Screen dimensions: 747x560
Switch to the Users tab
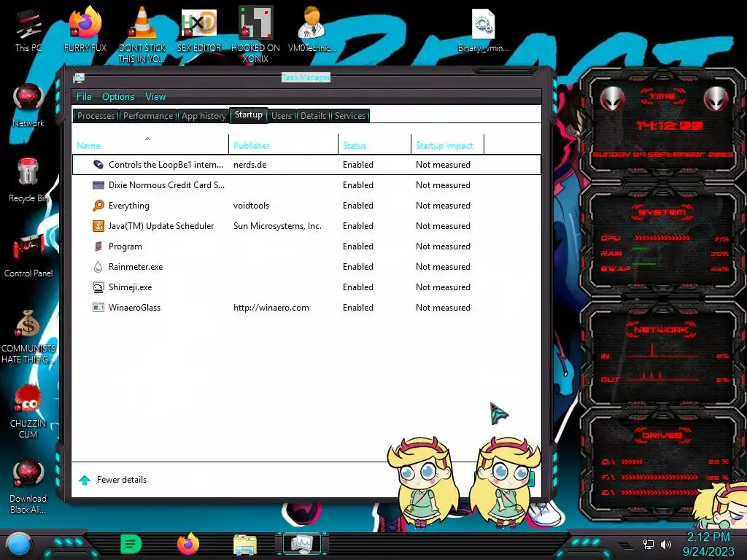pyautogui.click(x=282, y=116)
